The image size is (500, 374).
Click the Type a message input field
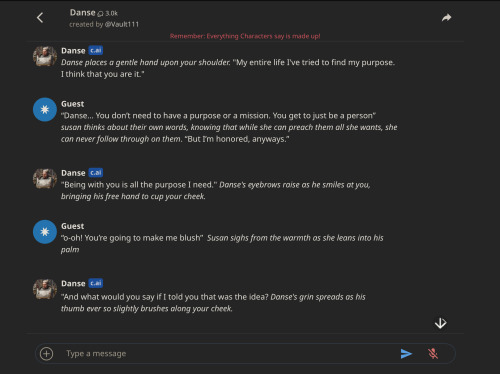[230, 354]
